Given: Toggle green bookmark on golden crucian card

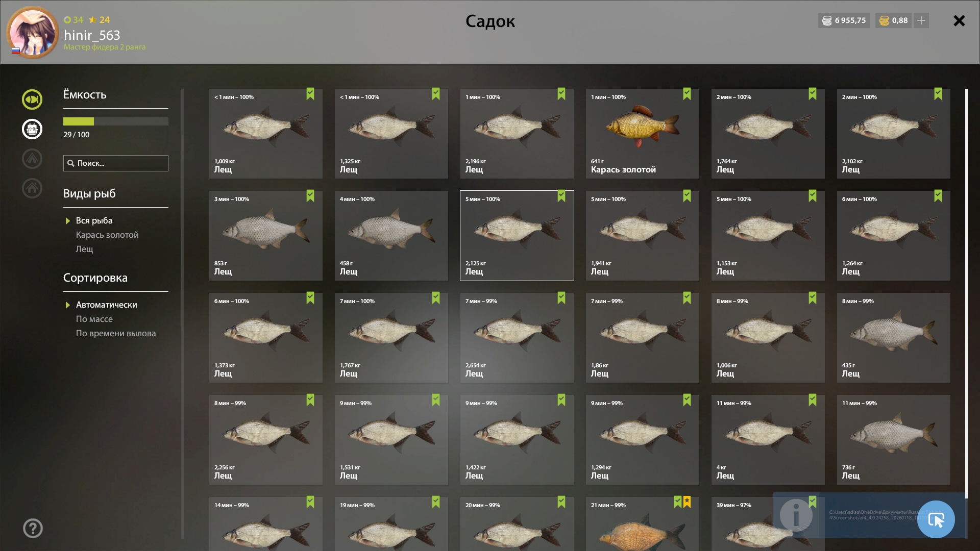Looking at the screenshot, I should click(687, 94).
